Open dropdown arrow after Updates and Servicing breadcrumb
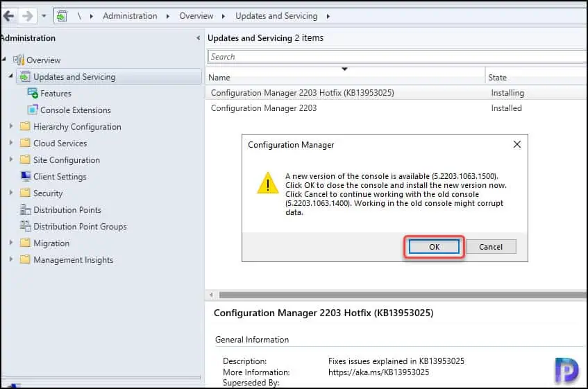The image size is (588, 389). pos(328,16)
